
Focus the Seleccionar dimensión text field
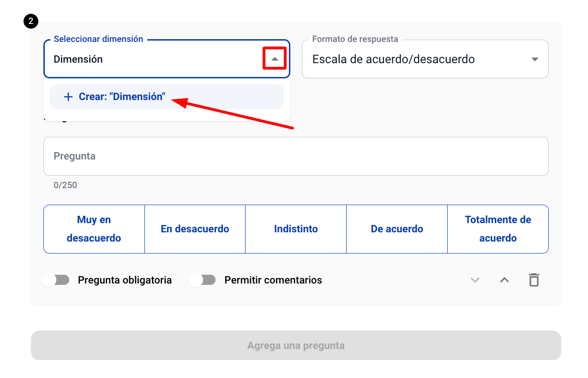[152, 59]
